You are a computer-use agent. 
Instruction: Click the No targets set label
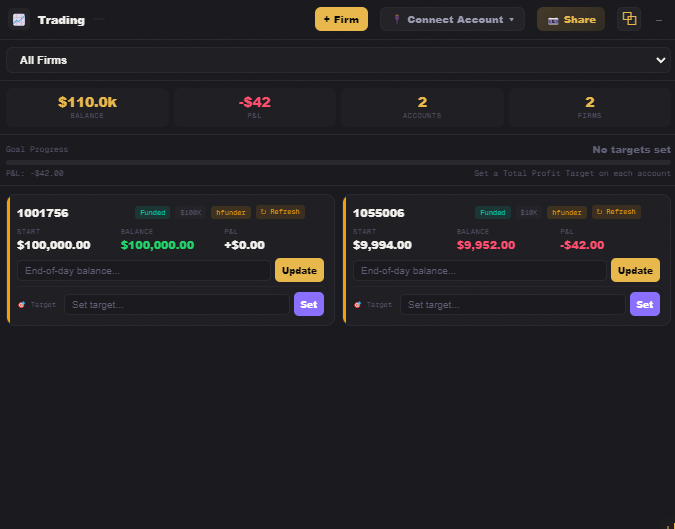click(632, 150)
